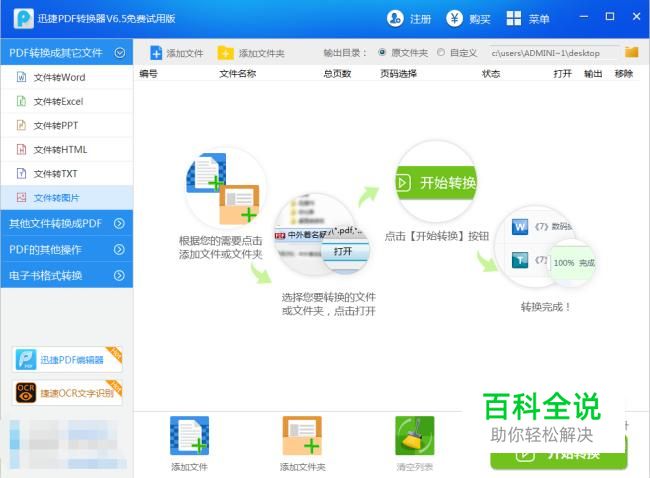This screenshot has height=478, width=650.
Task: Select 文件转Word menu item
Action: coord(67,77)
